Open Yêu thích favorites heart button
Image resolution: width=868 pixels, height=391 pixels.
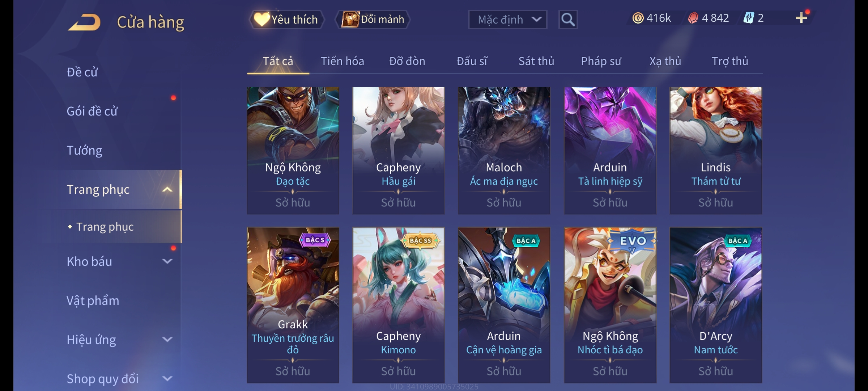(286, 20)
